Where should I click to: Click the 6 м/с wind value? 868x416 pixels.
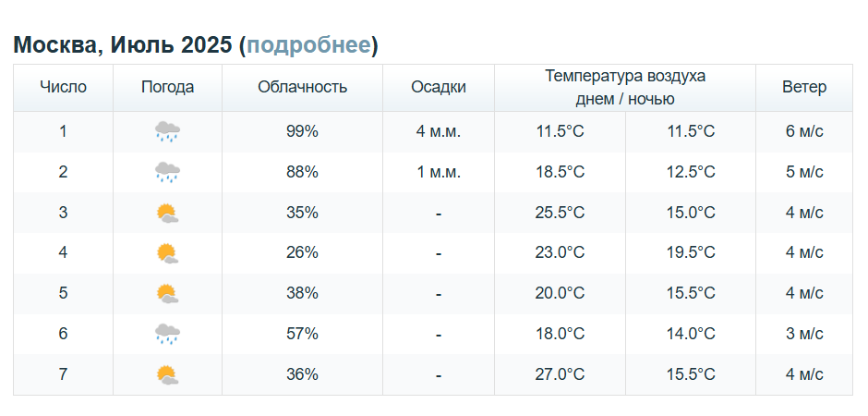click(804, 132)
